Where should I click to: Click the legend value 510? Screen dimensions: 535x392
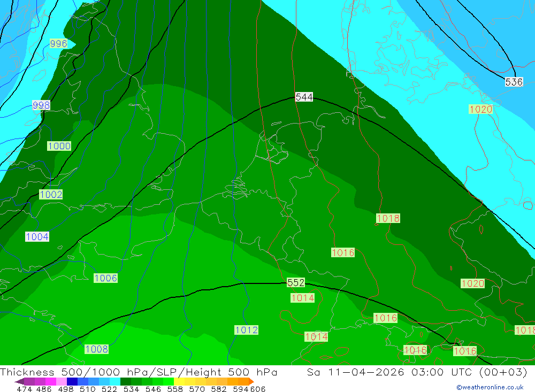pos(87,389)
